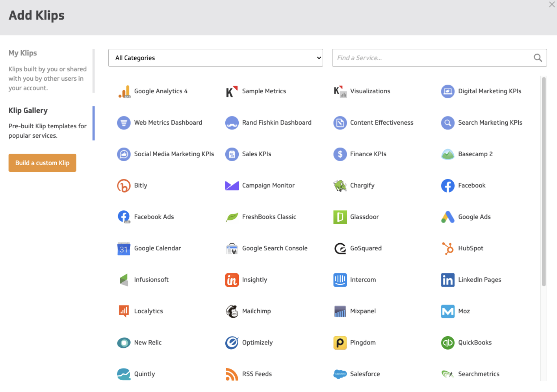Choose the Mailchimp monkey icon
Viewport: 557px width, 392px height.
point(232,311)
